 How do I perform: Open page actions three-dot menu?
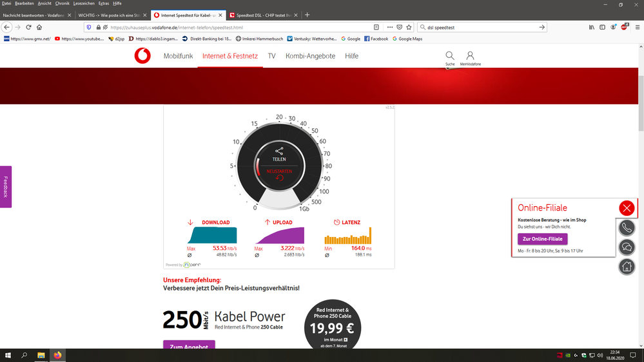tap(390, 28)
